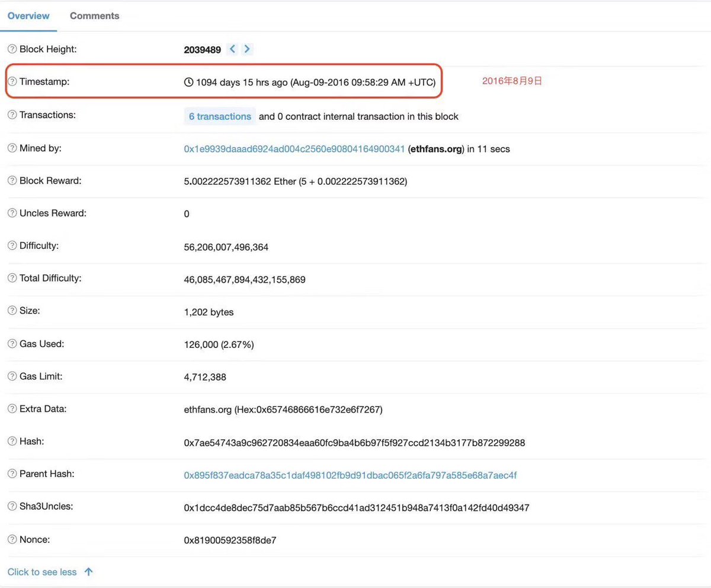
Task: Click the help icon beside Sha3Uncles
Action: coord(12,506)
